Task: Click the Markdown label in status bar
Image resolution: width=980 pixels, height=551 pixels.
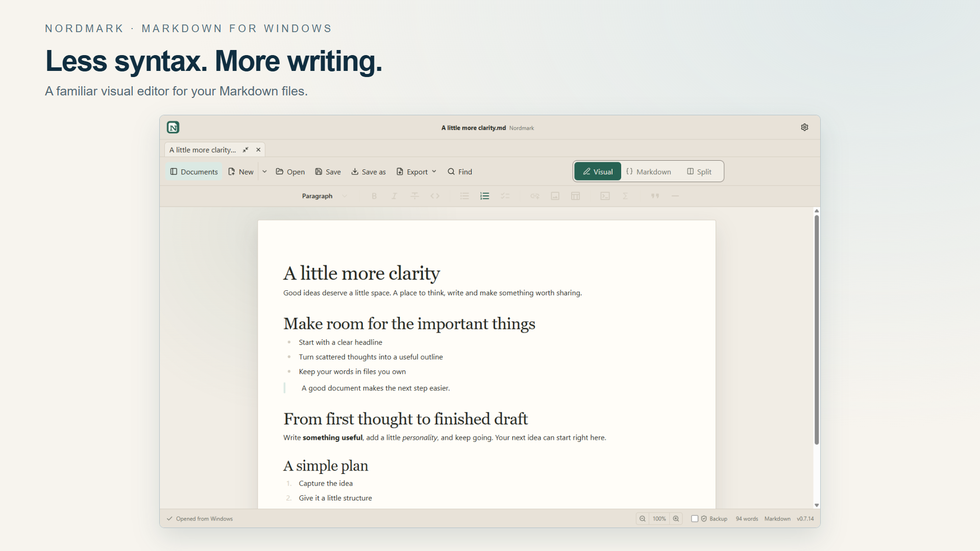Action: pyautogui.click(x=777, y=519)
